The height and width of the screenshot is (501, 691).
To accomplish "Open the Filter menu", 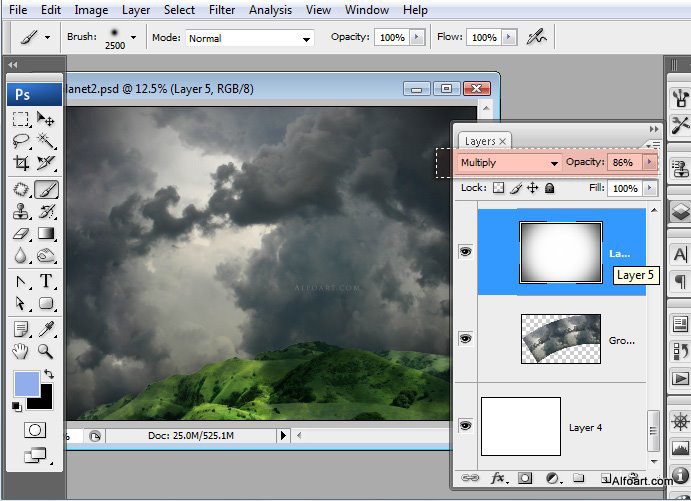I will 222,10.
